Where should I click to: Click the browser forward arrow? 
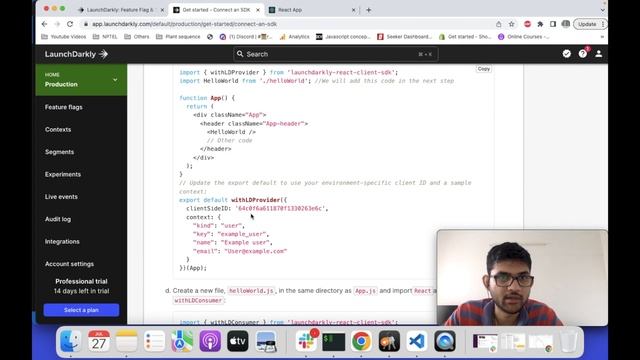point(57,24)
